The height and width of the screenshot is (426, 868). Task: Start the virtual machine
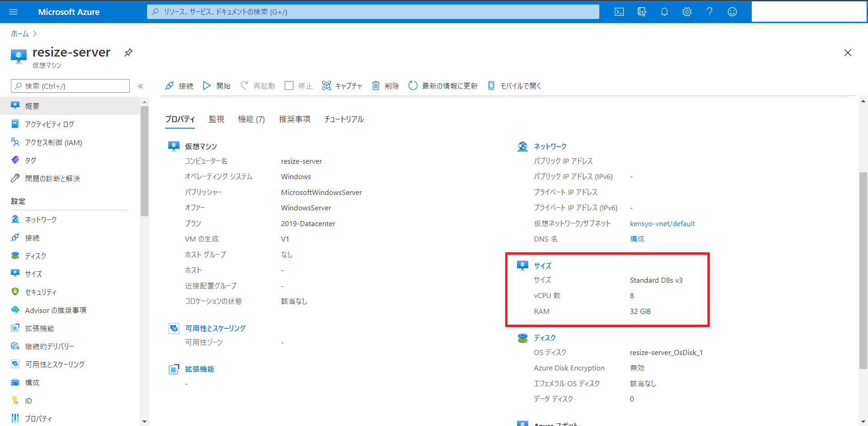(x=217, y=85)
